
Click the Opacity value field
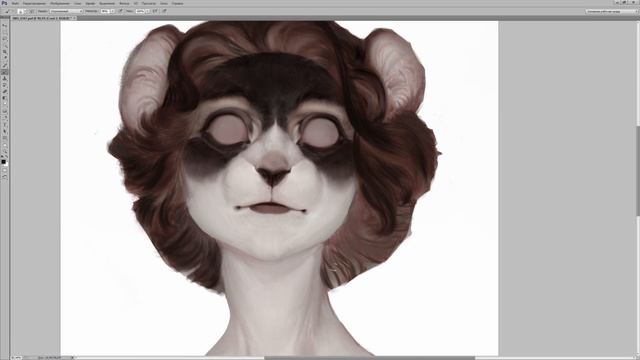pos(105,11)
